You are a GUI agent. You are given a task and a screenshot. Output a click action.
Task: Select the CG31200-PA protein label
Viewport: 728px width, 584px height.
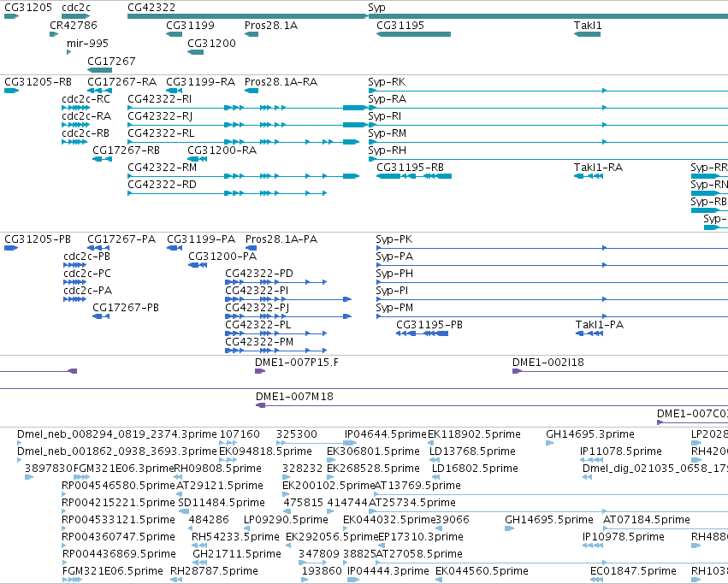222,257
